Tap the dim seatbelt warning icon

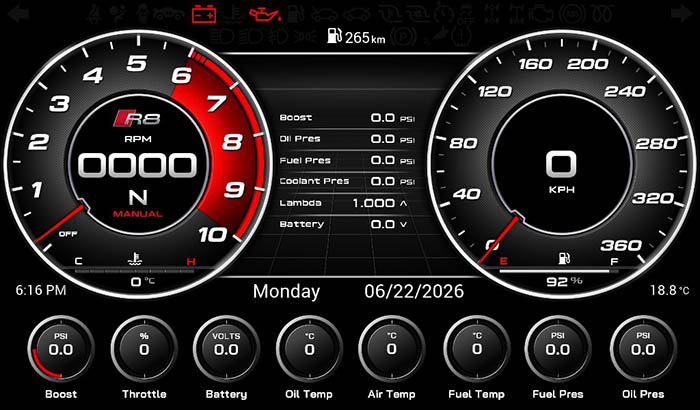[94, 14]
